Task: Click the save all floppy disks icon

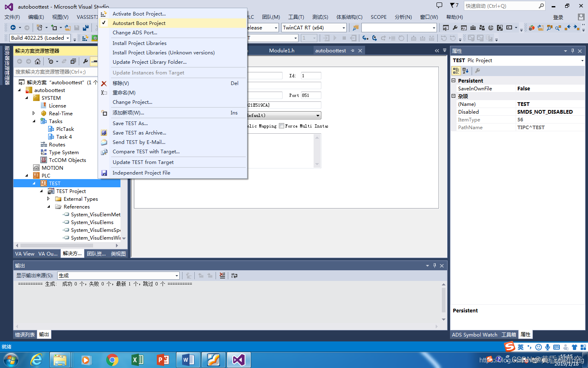Action: (x=86, y=27)
